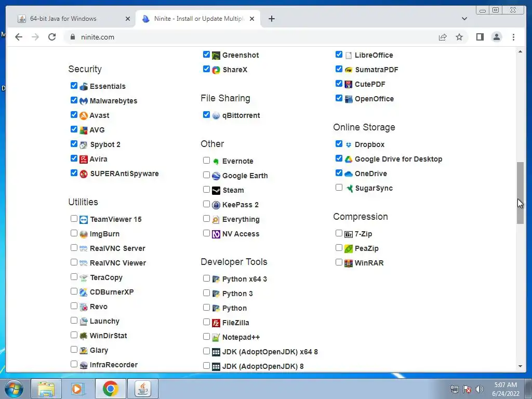Click the Avira red icon

pos(84,159)
